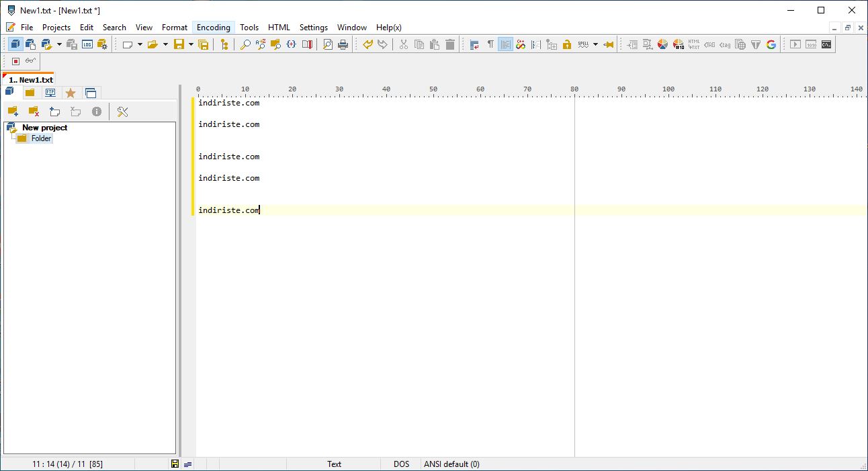Expand the save dropdown arrow
Viewport: 868px width, 471px height.
[191, 44]
